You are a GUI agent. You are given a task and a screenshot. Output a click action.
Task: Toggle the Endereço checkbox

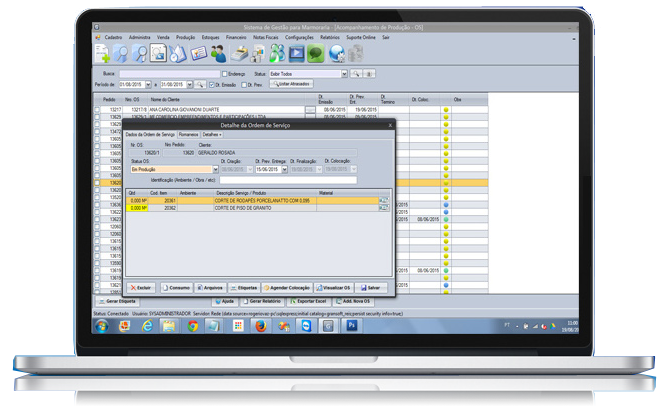pyautogui.click(x=225, y=74)
